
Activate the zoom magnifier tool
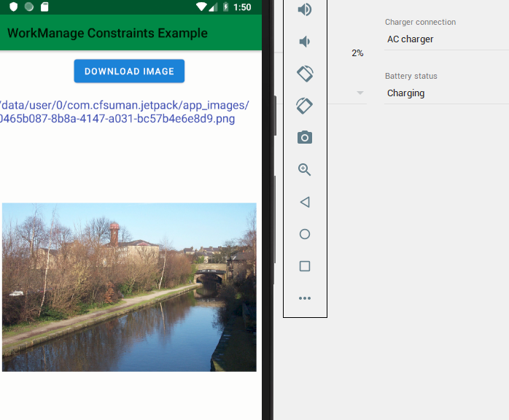[305, 169]
